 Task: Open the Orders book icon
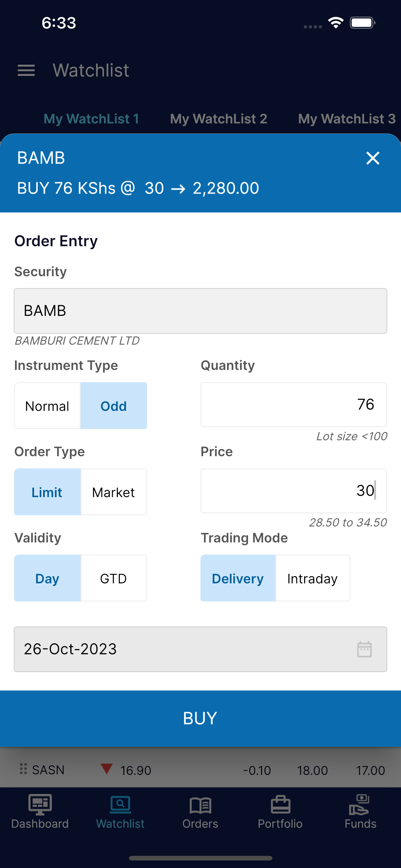(x=200, y=806)
